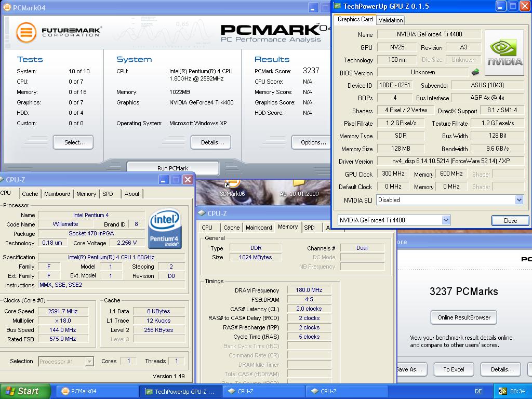This screenshot has height=399, width=532.
Task: Click the BIOS save chip icon in GPU-Z
Action: [475, 72]
